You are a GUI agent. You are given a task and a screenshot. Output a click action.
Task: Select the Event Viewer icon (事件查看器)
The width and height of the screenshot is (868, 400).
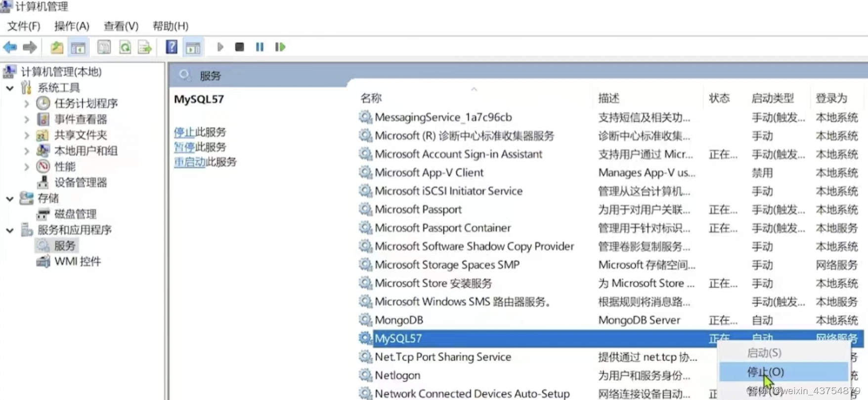click(43, 119)
